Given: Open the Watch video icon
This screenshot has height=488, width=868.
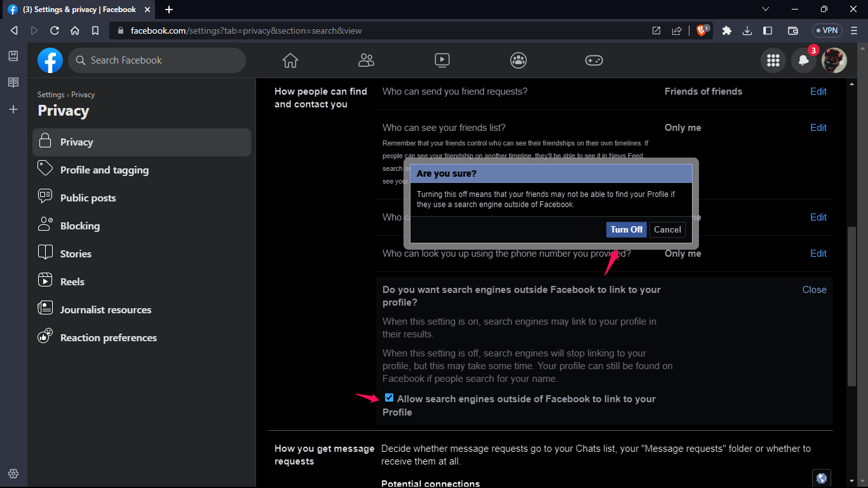Looking at the screenshot, I should (442, 60).
